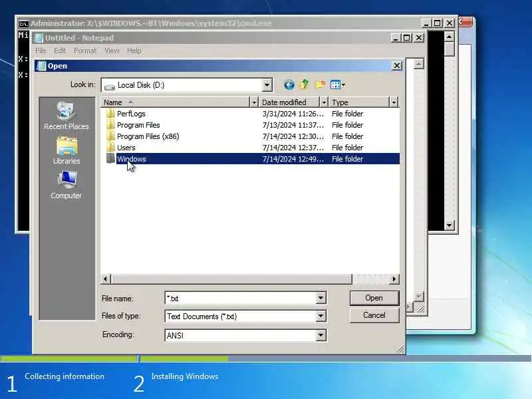Go back using the blue back arrow icon
This screenshot has width=532, height=399.
coord(289,85)
